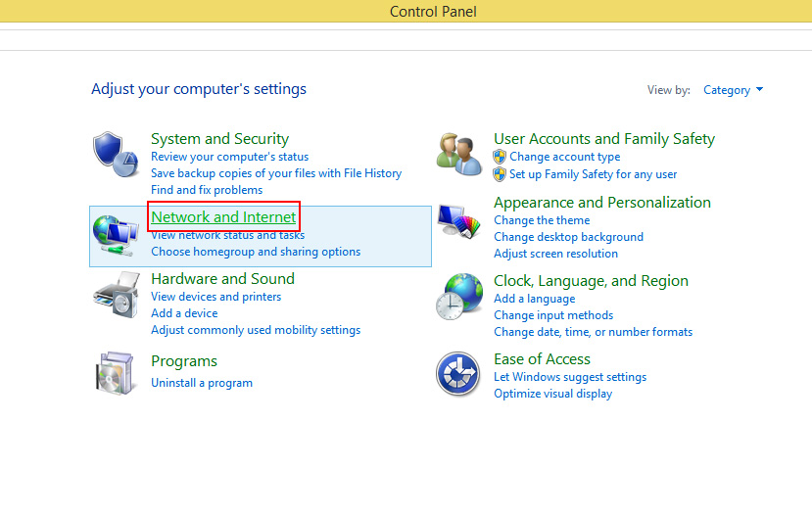Click the Appearance and Personalization monitor icon
The height and width of the screenshot is (517, 812).
458,221
